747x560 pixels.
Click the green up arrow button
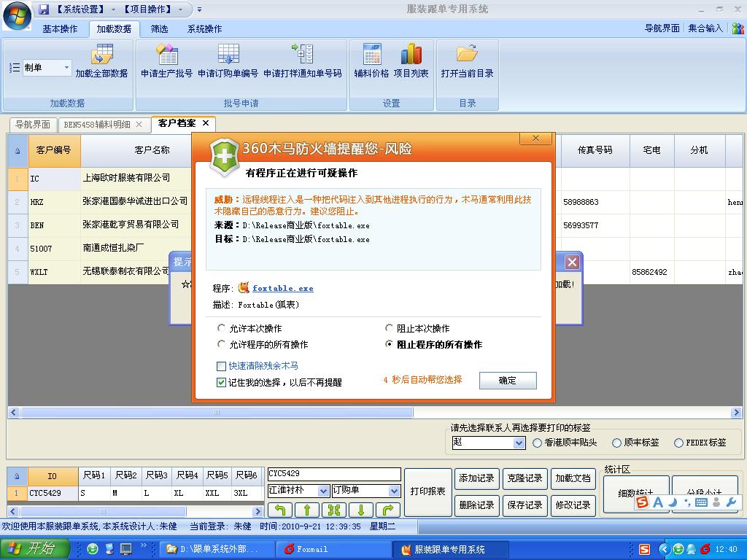click(x=307, y=510)
